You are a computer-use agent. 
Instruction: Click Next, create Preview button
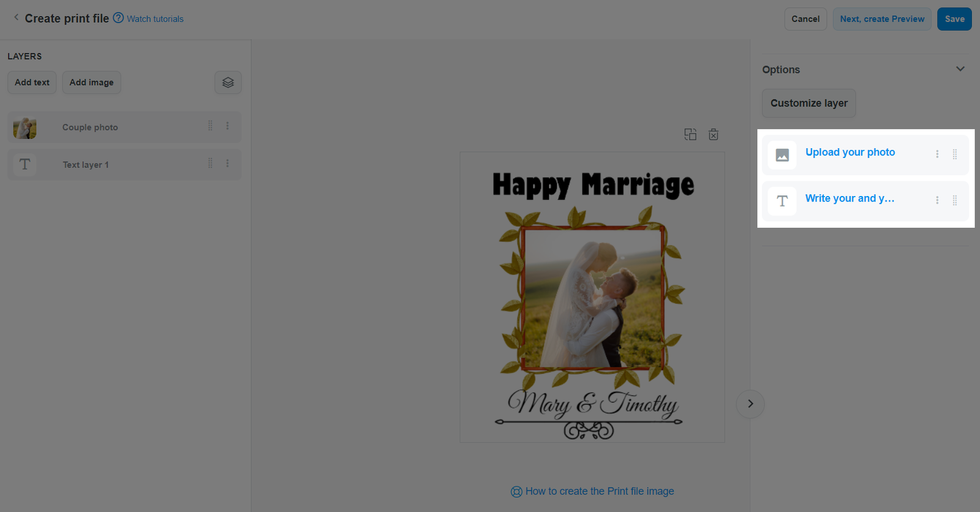coord(882,19)
